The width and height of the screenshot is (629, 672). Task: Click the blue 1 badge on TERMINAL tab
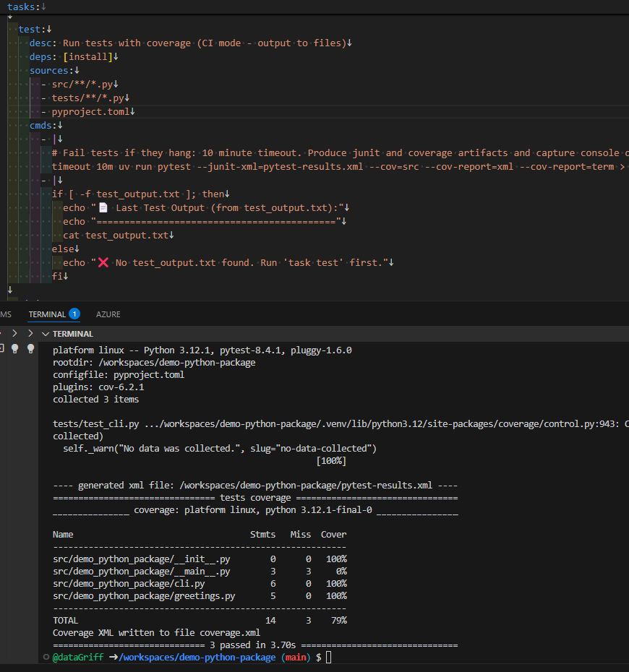pyautogui.click(x=74, y=314)
